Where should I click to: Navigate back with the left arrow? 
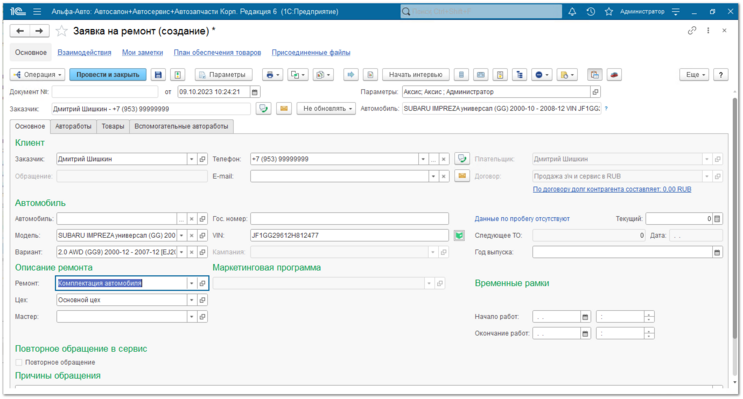(20, 31)
